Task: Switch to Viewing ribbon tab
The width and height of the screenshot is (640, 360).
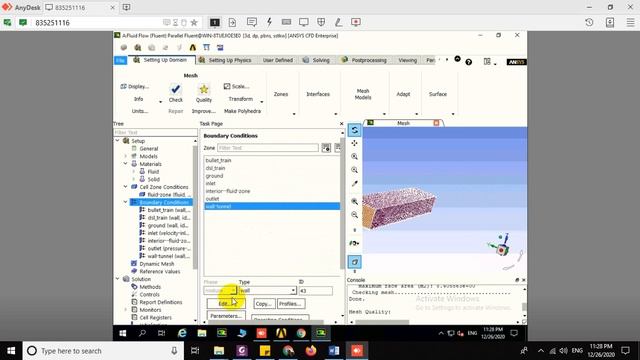Action: pyautogui.click(x=407, y=60)
